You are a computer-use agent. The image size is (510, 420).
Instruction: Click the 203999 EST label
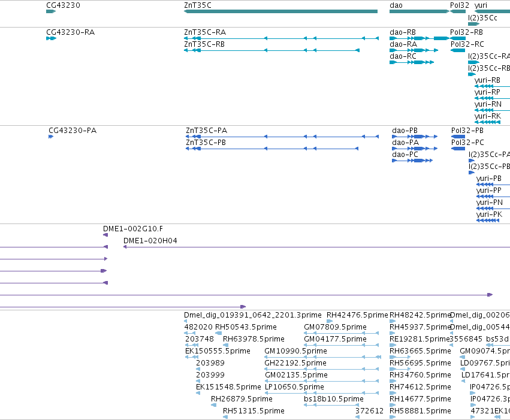coord(210,375)
